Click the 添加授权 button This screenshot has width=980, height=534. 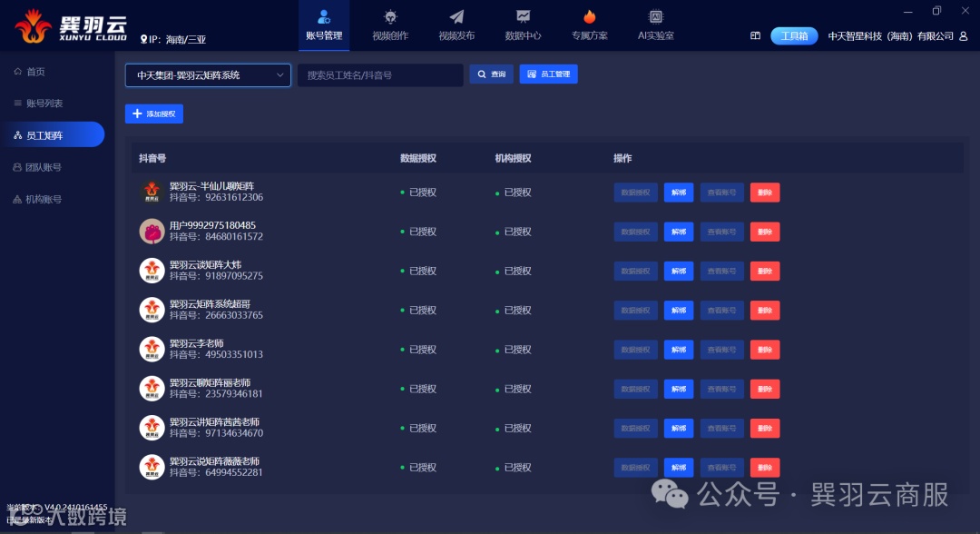click(153, 114)
